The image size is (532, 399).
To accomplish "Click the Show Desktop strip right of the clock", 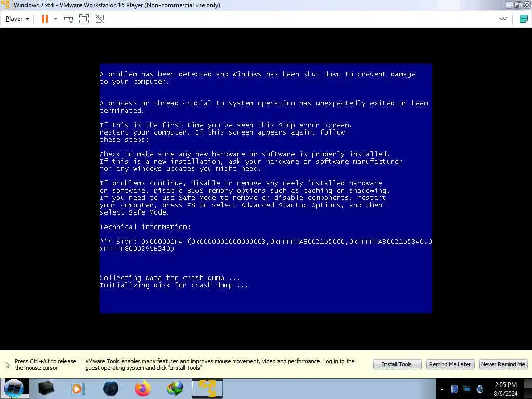I will pyautogui.click(x=528, y=389).
